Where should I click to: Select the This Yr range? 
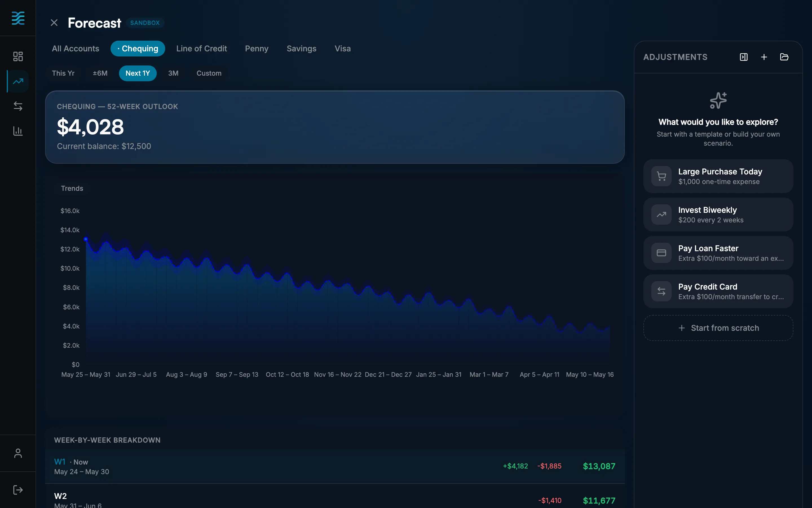point(63,73)
